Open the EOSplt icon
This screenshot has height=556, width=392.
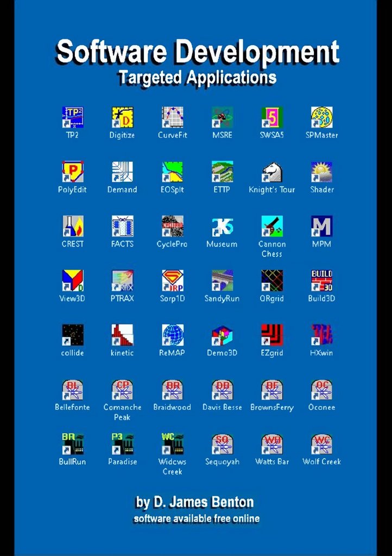click(173, 172)
